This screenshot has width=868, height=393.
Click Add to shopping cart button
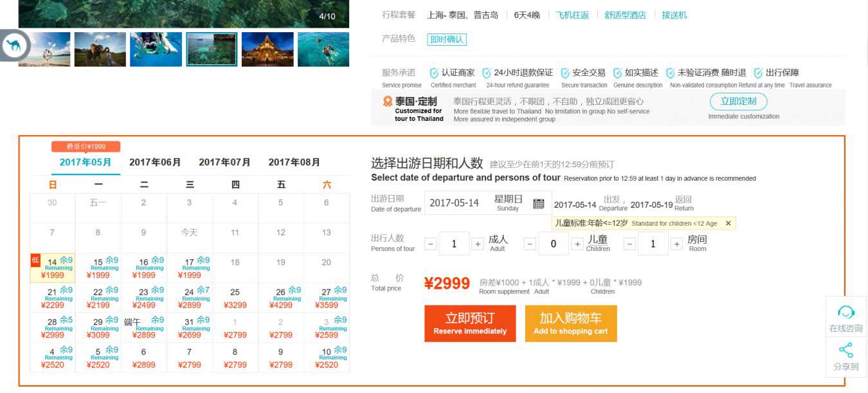click(571, 324)
